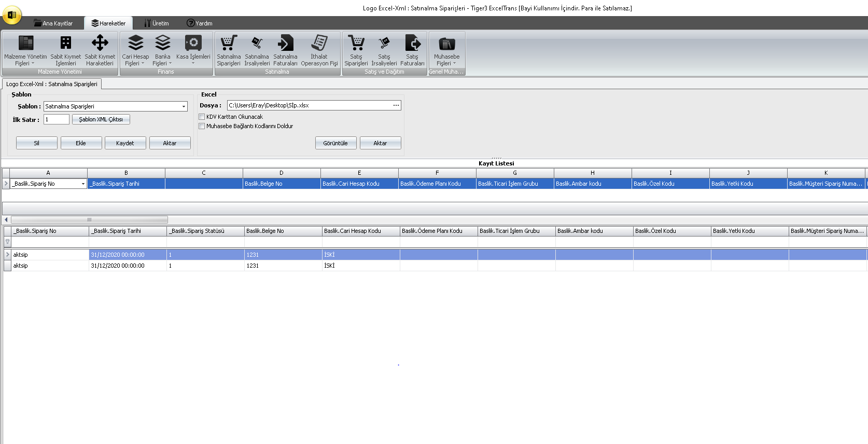Open Satış İrsaliyeleri
The width and height of the screenshot is (868, 444).
click(x=384, y=50)
